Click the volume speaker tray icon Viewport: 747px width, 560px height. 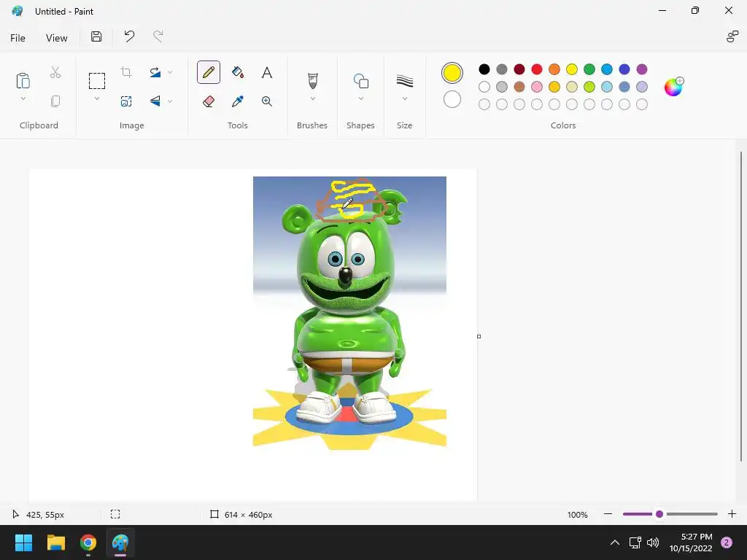click(653, 542)
